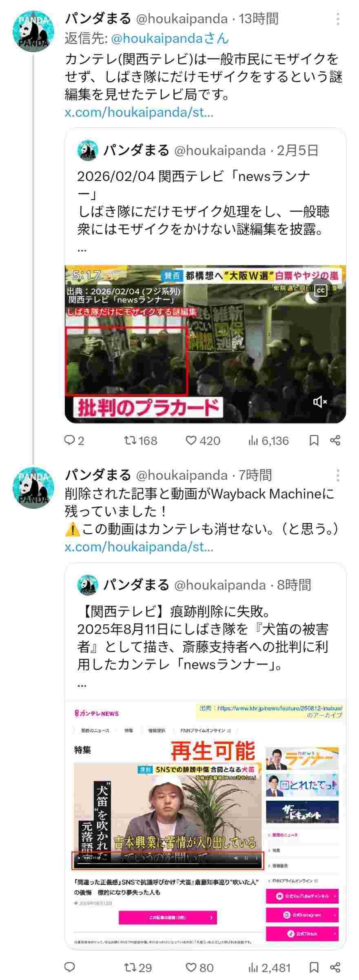Open first x.com/houkaipanda/st... link
Screen dimensions: 359x980
pos(139,112)
